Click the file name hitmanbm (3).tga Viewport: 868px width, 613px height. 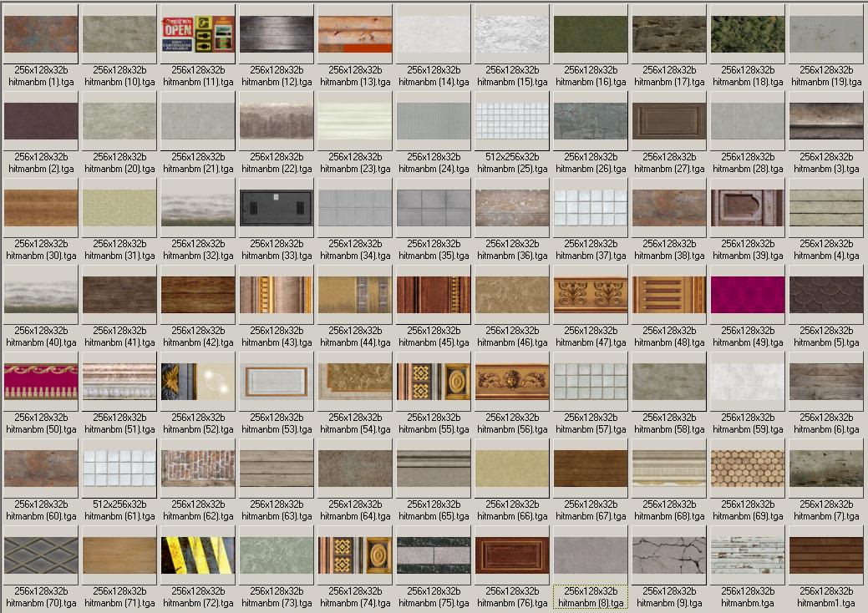(x=826, y=169)
